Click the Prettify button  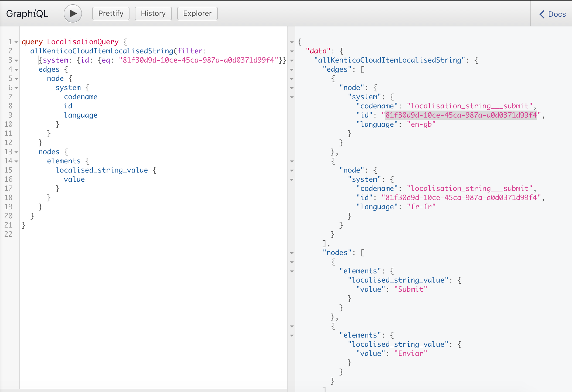click(111, 13)
